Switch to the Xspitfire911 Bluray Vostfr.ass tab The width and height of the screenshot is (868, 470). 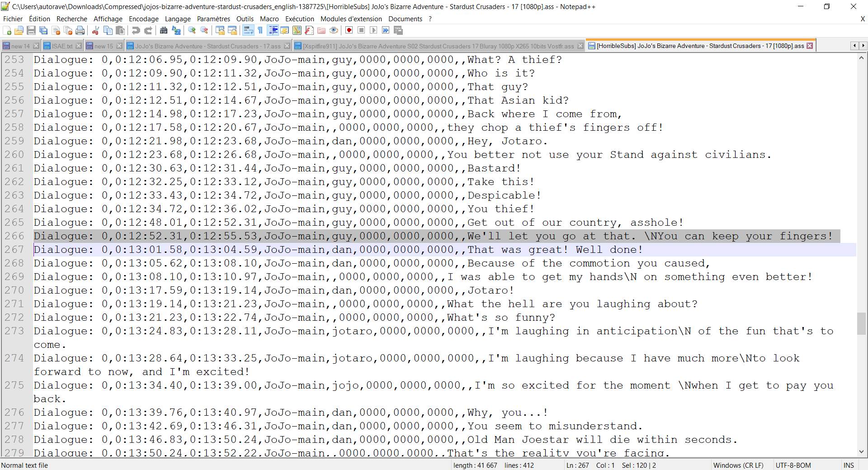click(438, 46)
